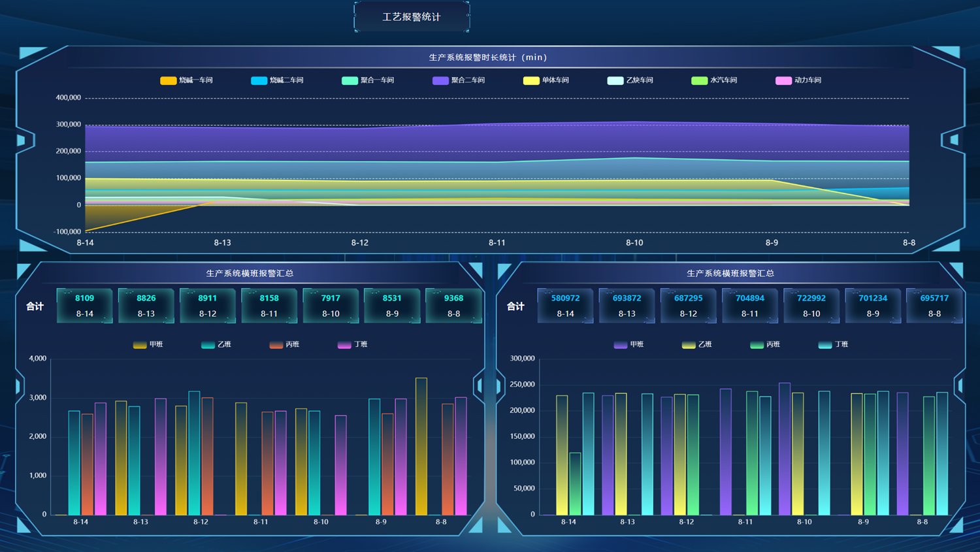Toggle the 烧碱二车间 legend series

(277, 80)
